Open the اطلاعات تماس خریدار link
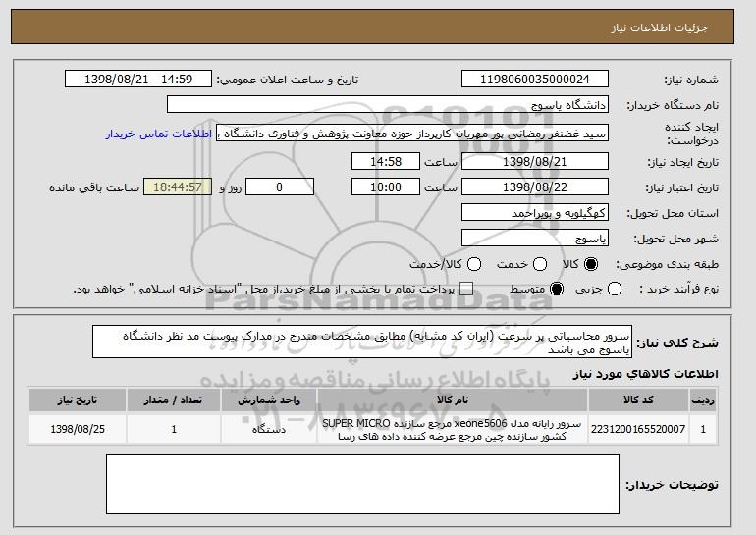This screenshot has height=535, width=756. tap(159, 134)
